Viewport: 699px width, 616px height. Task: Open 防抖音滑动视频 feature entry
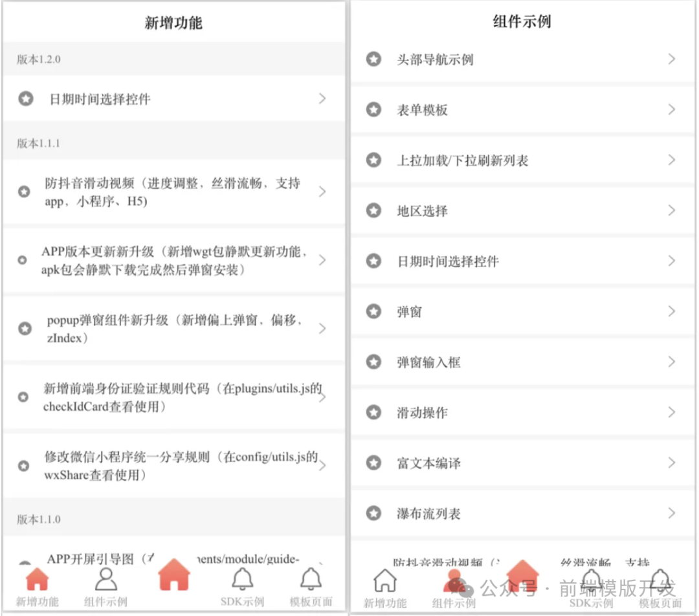click(174, 192)
